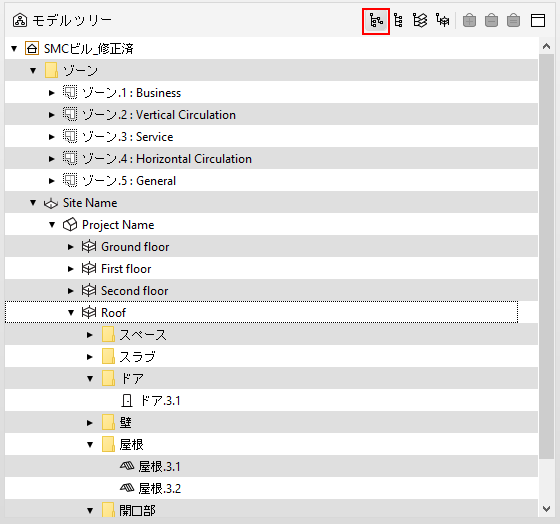Click the door icon beside ドア.3.1
This screenshot has height=524, width=560.
click(x=126, y=401)
